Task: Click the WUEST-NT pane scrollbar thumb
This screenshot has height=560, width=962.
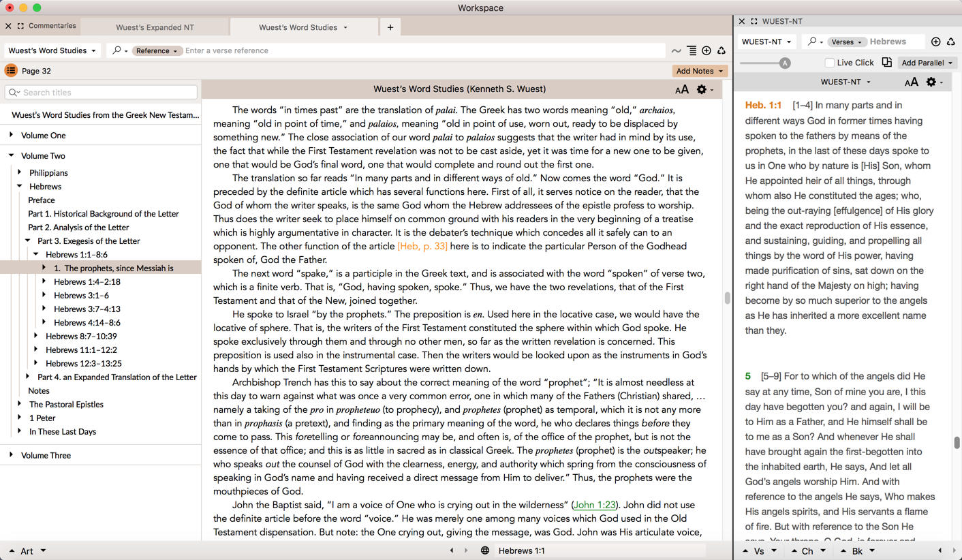Action: (957, 443)
